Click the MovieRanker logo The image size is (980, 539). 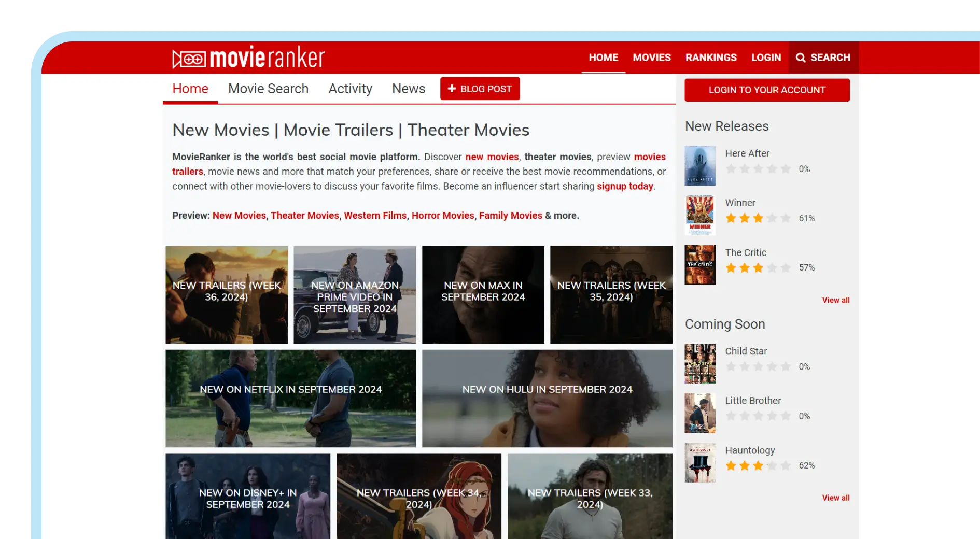click(248, 58)
